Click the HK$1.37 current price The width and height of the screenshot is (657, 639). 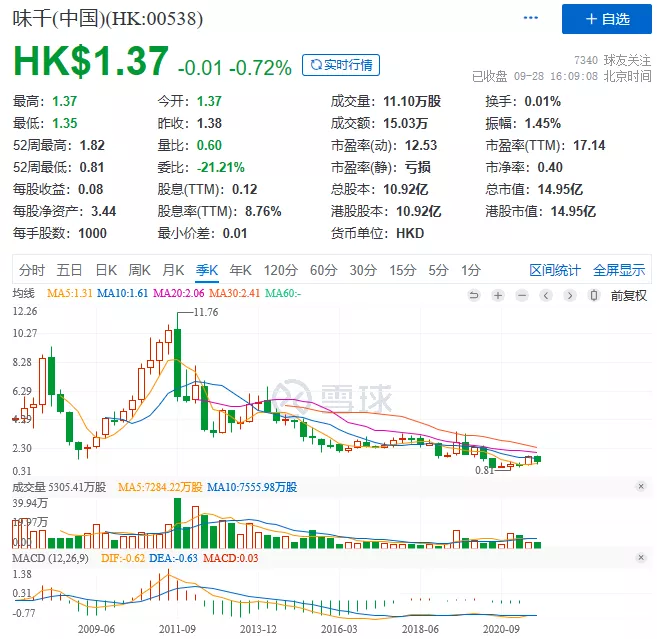(x=91, y=61)
